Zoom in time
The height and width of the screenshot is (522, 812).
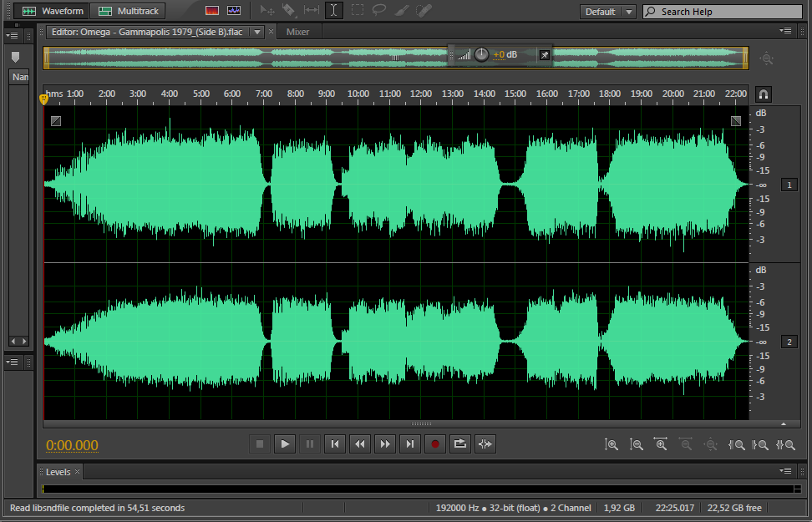point(661,444)
